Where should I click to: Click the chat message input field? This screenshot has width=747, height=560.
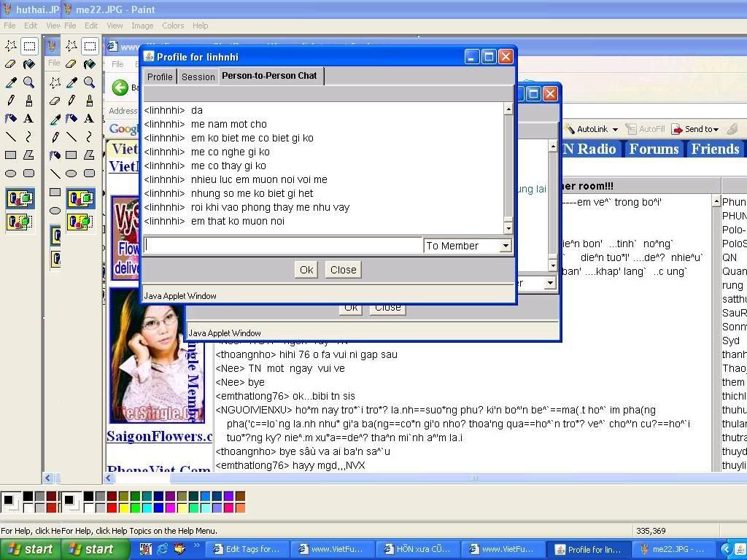pos(283,245)
